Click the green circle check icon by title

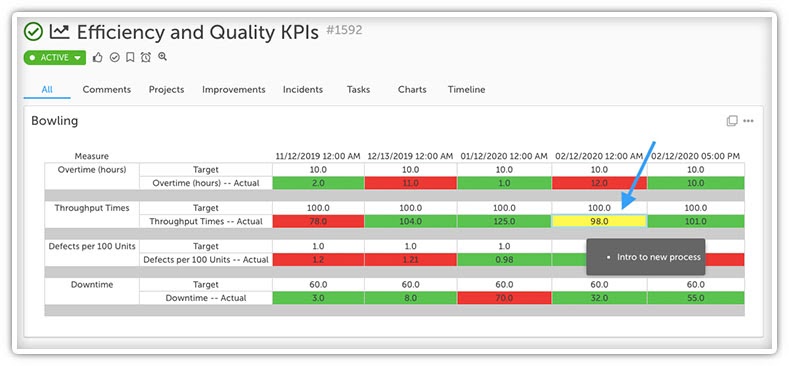point(33,32)
